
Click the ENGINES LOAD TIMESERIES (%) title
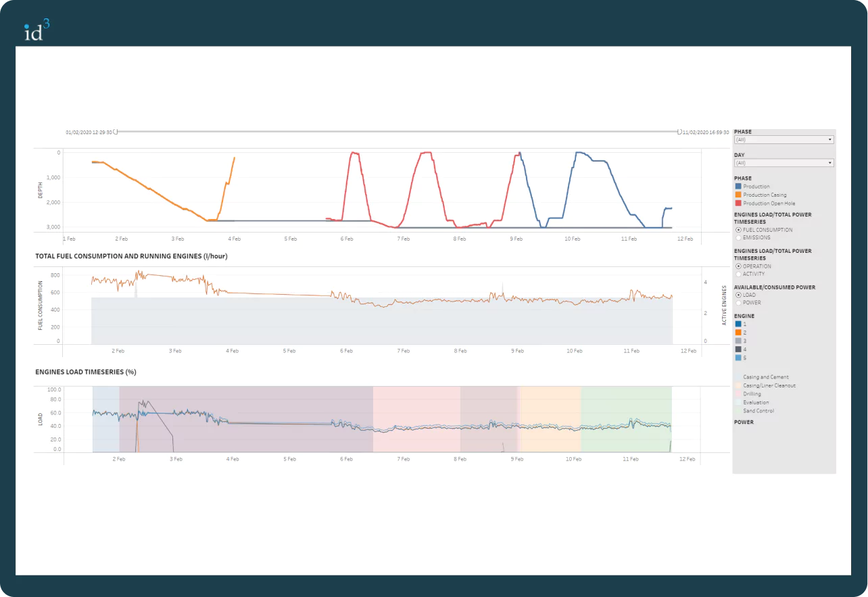(86, 372)
